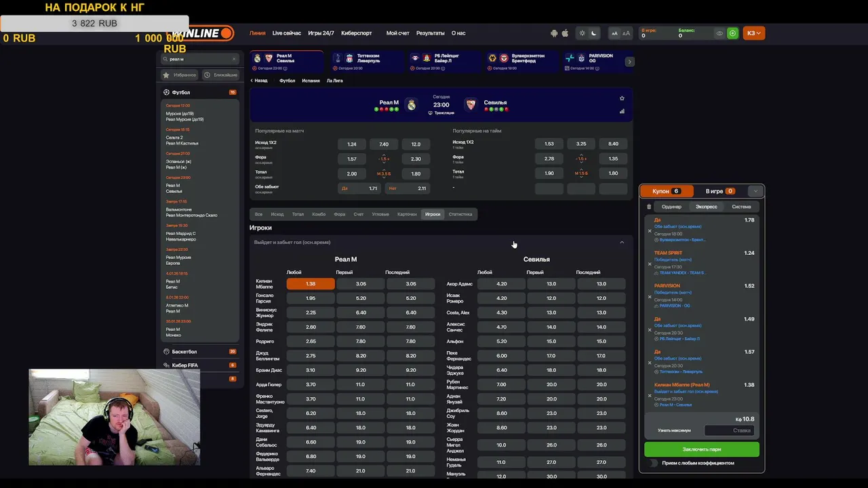The image size is (868, 488).
Task: Select Акор Адамс any-goal odds 4.20
Action: tap(502, 284)
